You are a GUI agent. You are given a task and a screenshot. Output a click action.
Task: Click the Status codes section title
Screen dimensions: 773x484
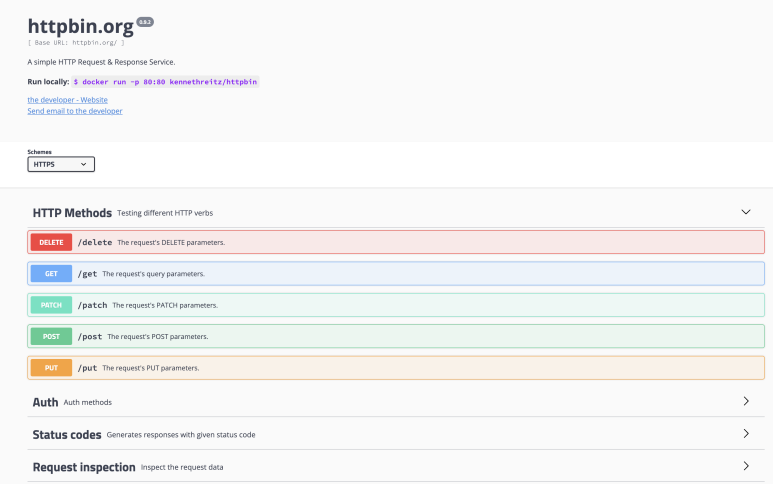pyautogui.click(x=67, y=435)
